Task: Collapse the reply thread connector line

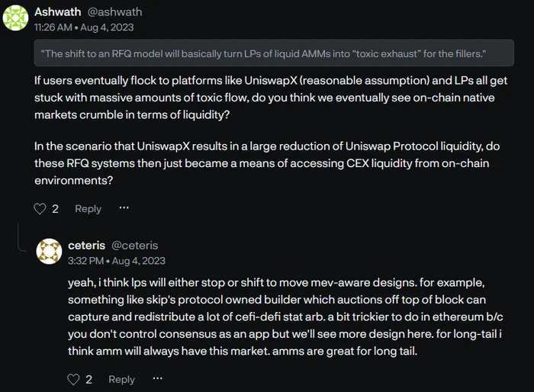Action: click(x=20, y=237)
